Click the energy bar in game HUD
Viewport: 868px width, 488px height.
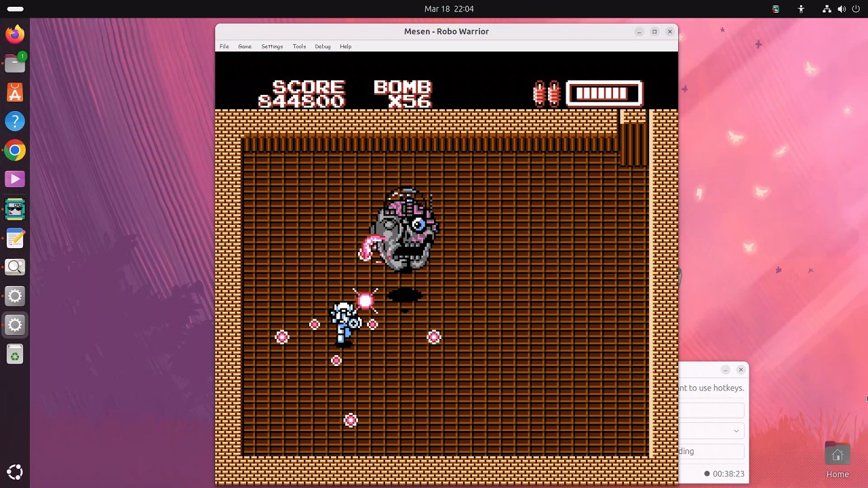[604, 94]
